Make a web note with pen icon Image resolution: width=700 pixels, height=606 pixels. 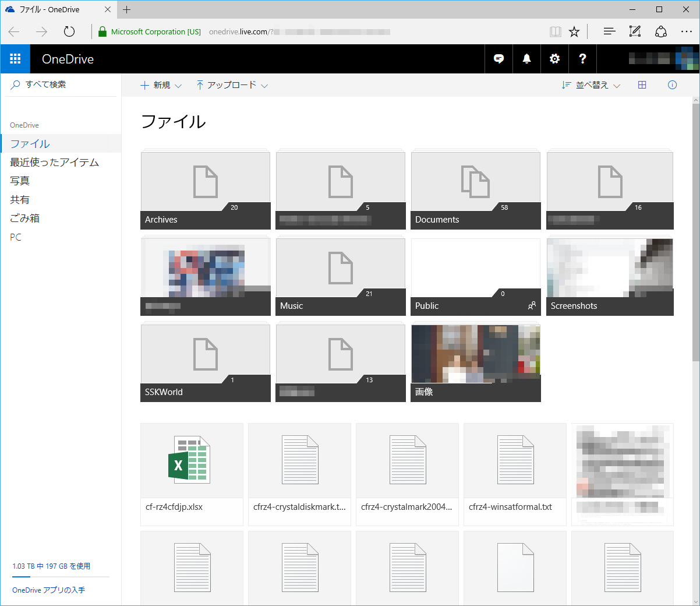(x=635, y=31)
